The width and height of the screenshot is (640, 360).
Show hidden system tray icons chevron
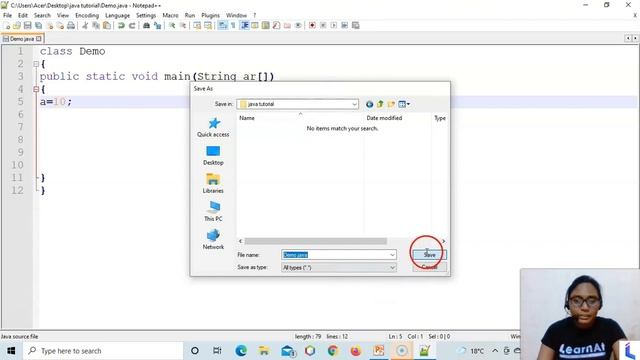[495, 351]
